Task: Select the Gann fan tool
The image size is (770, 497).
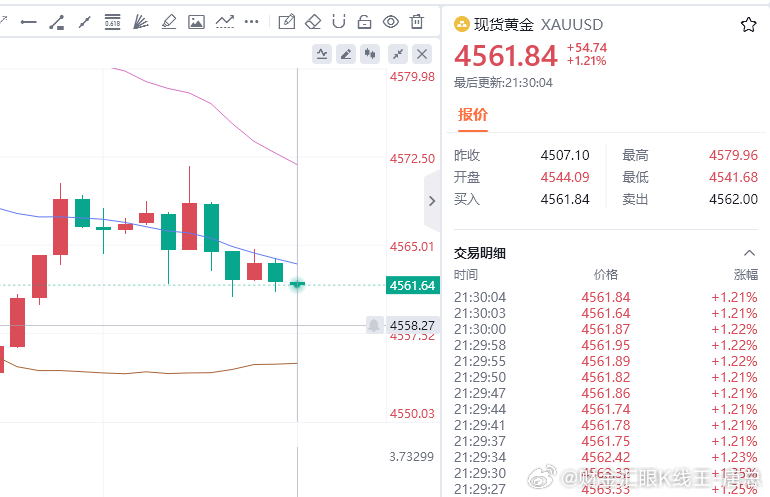Action: [140, 22]
